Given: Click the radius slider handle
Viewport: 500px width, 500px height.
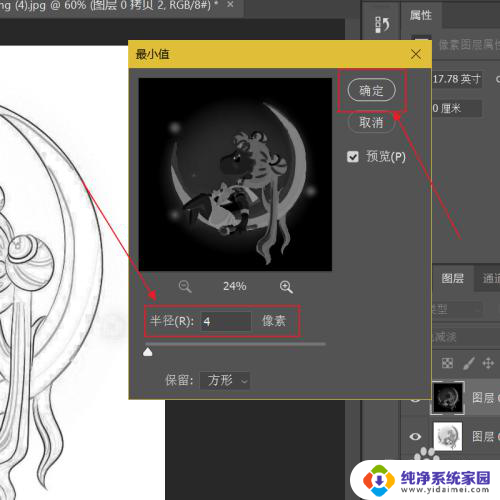Looking at the screenshot, I should (148, 352).
